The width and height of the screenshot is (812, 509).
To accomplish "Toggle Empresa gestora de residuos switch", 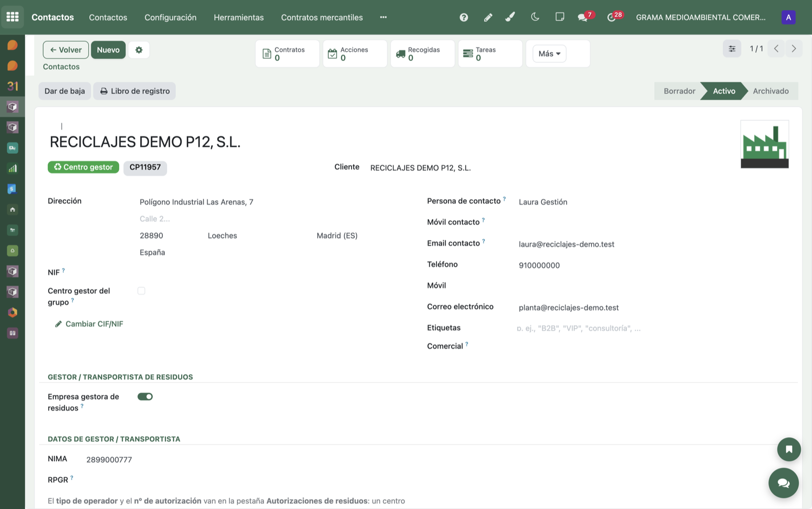I will point(145,397).
